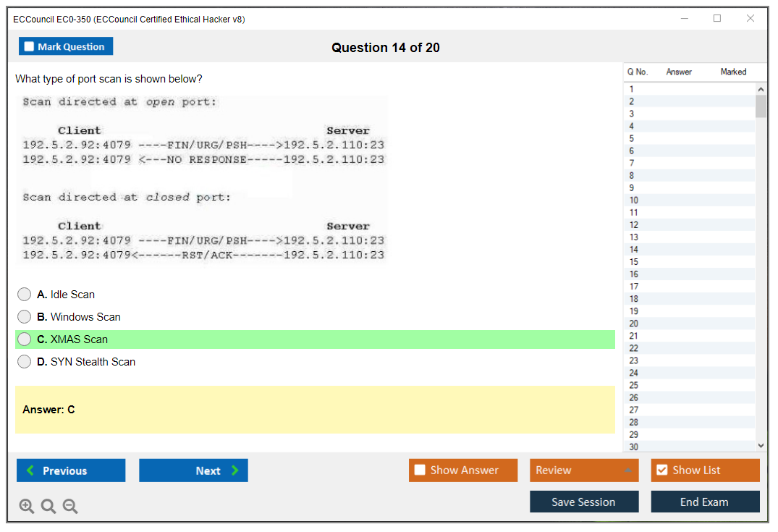Screen dimensions: 778x532
Task: Select answer A. Idle Scan
Action: (25, 295)
